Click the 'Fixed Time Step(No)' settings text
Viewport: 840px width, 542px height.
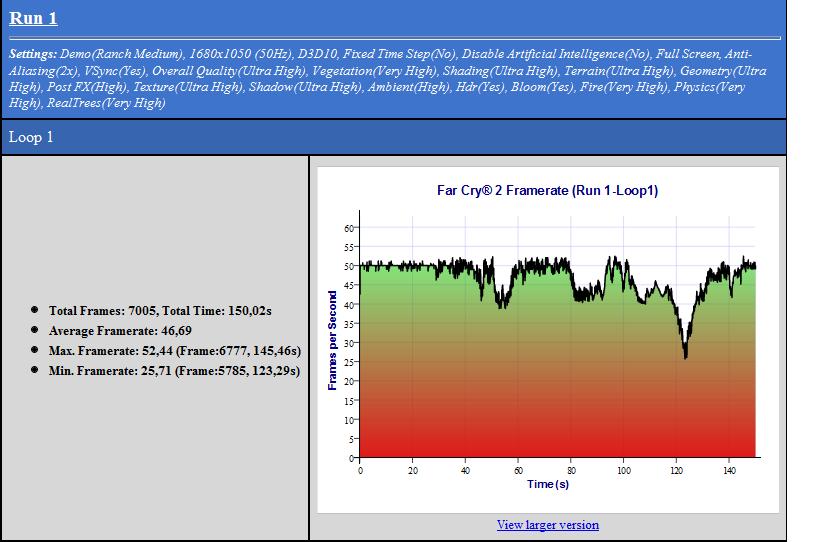pos(399,54)
